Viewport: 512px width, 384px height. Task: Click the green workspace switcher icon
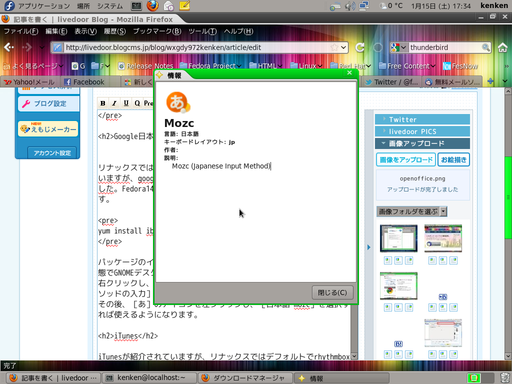click(x=474, y=378)
